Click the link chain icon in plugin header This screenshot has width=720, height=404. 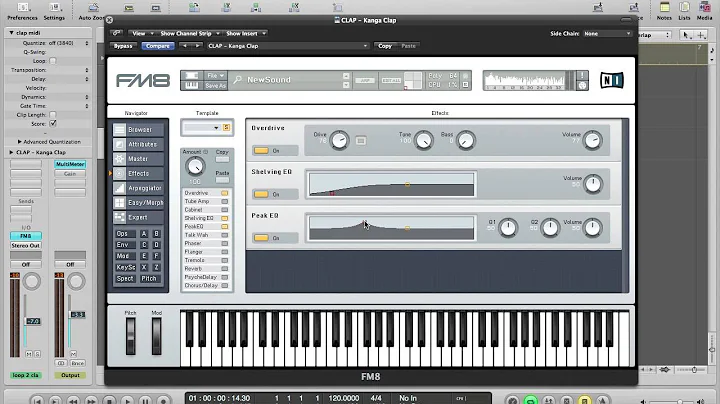pyautogui.click(x=117, y=33)
